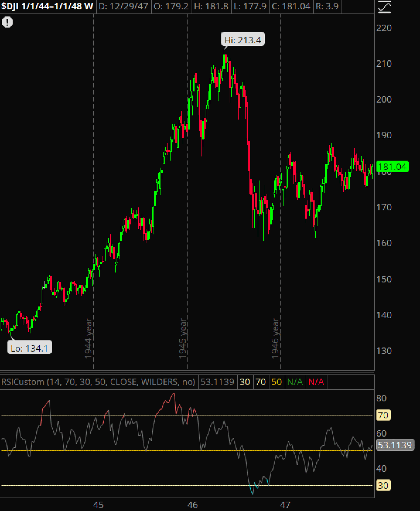Click the 1944 year divider label

tap(88, 338)
